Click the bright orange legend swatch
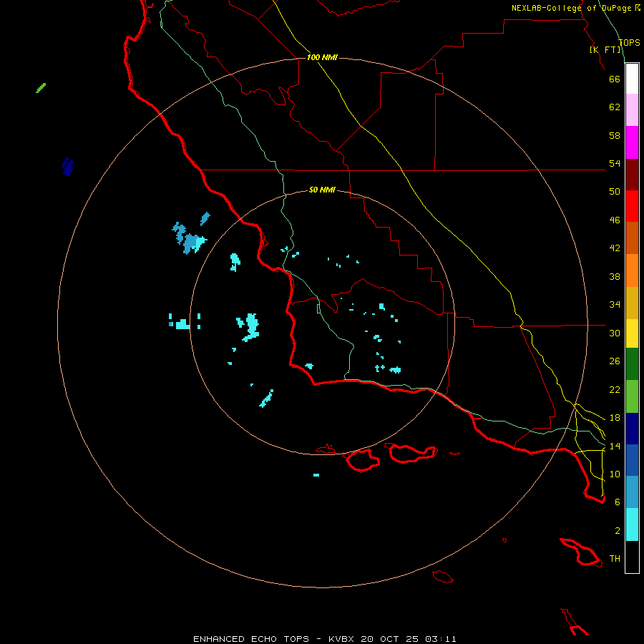Image resolution: width=644 pixels, height=644 pixels. click(x=632, y=270)
